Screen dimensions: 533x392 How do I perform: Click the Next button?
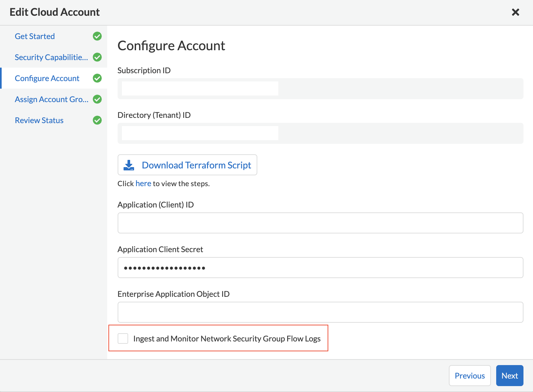coord(509,376)
